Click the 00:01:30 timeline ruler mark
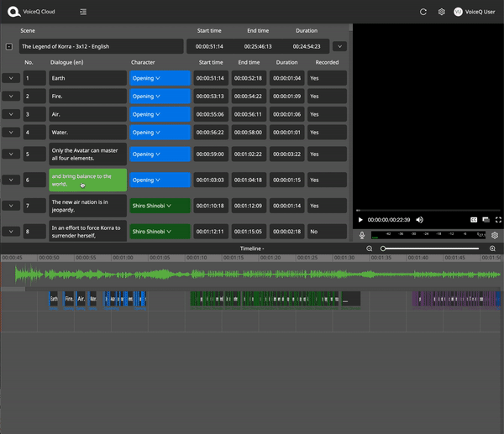504x434 pixels. coord(344,258)
